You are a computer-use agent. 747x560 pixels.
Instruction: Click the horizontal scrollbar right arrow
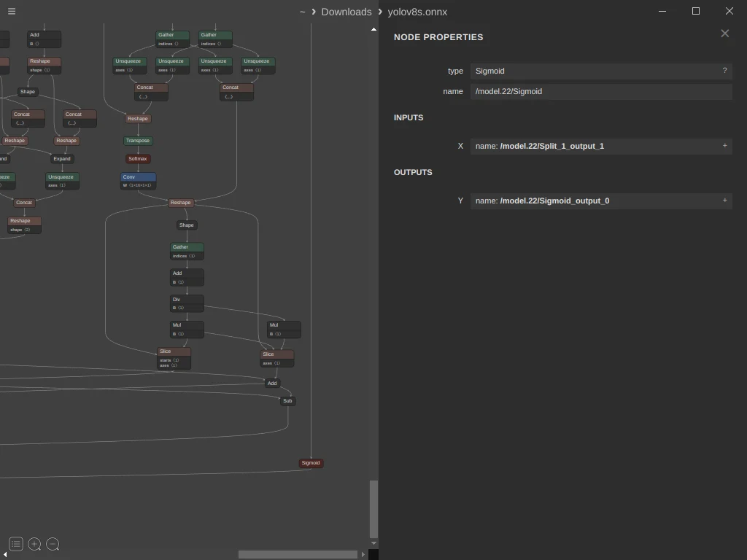click(363, 555)
